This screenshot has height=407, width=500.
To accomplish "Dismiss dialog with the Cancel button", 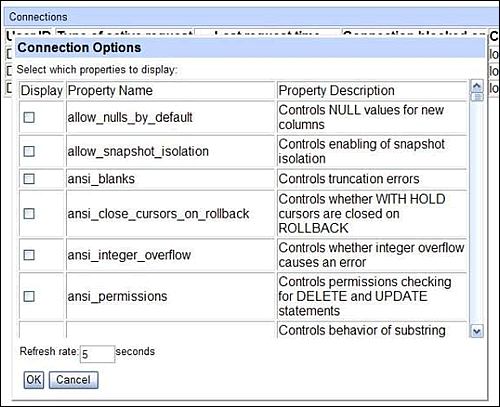I will point(73,380).
